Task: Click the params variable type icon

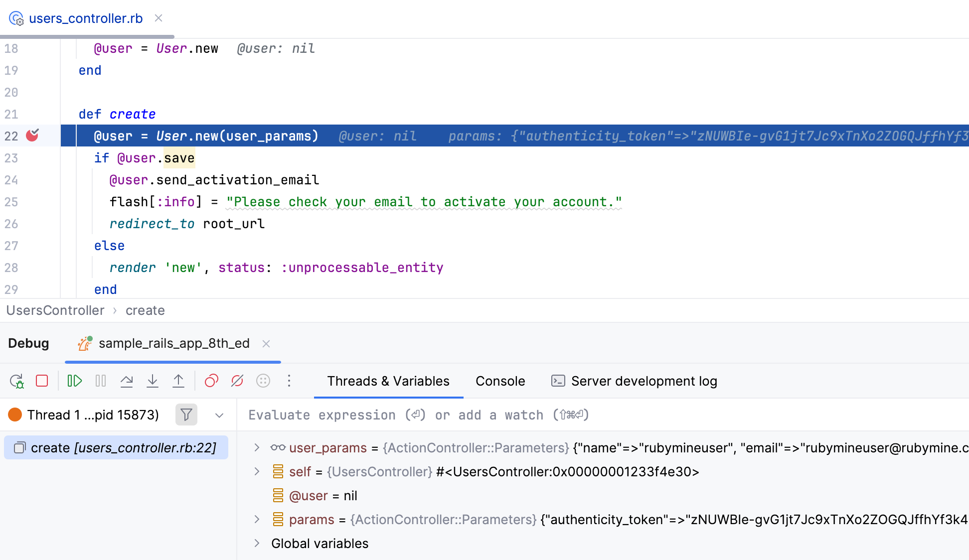Action: tap(278, 519)
